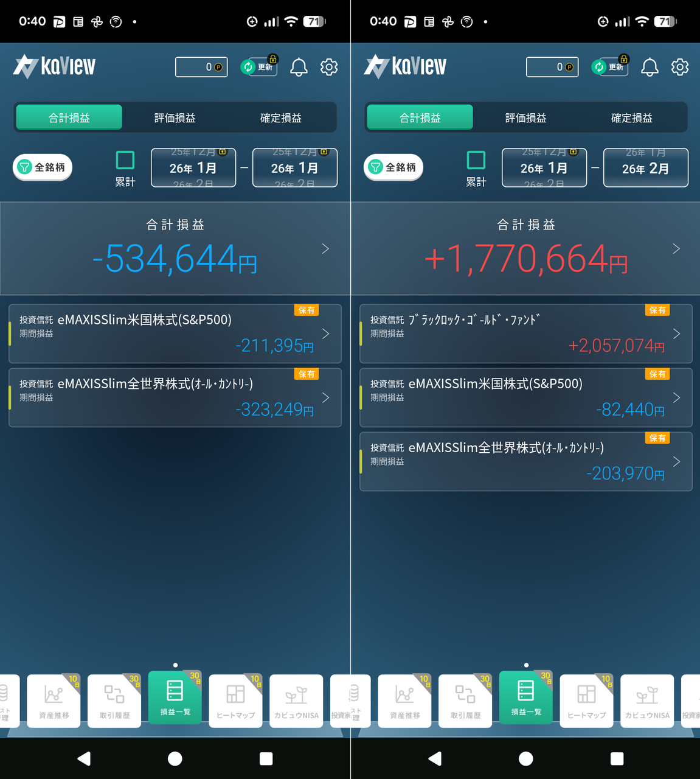Screen dimensions: 700x779
Task: Open notifications via the bell icon
Action: click(297, 67)
